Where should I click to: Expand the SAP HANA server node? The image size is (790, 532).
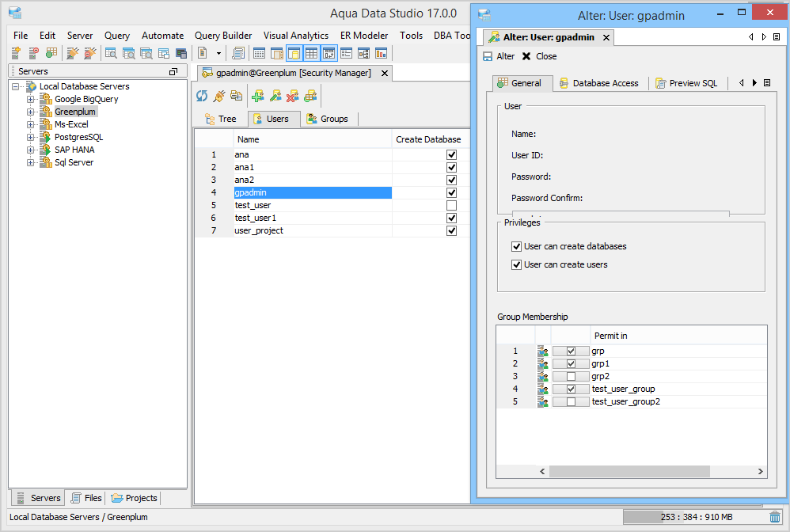[30, 150]
